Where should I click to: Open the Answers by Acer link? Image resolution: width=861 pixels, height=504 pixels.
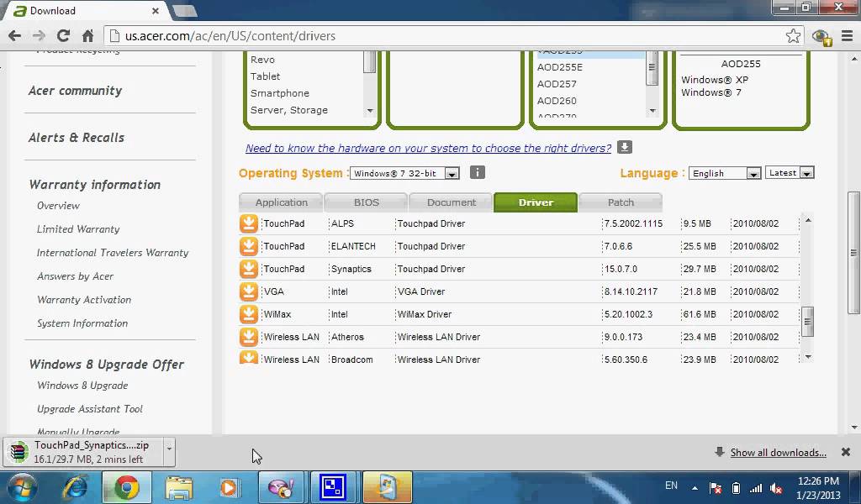pyautogui.click(x=75, y=276)
